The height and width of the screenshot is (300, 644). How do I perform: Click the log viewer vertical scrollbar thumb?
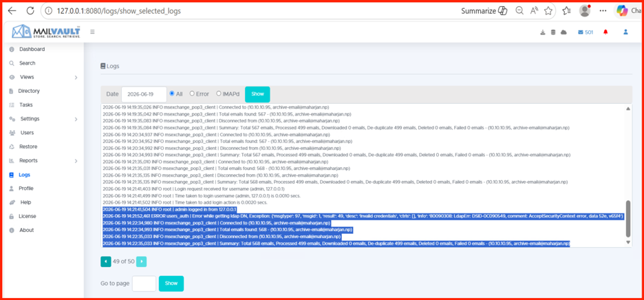point(627,219)
